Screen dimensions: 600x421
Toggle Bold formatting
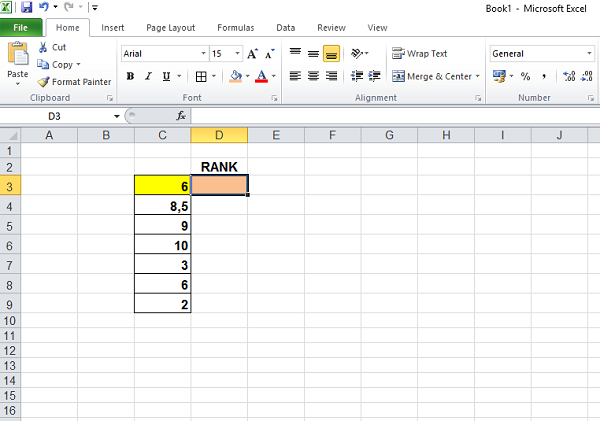130,76
